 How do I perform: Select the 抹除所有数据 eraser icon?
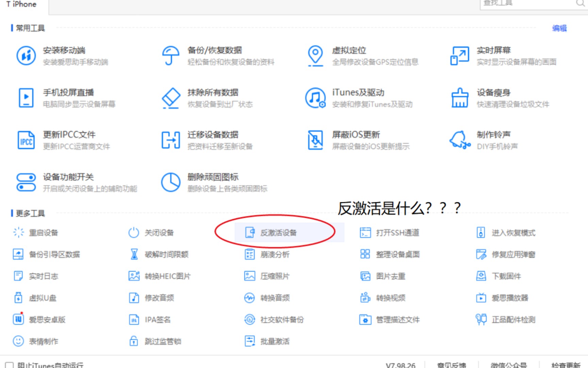(171, 98)
